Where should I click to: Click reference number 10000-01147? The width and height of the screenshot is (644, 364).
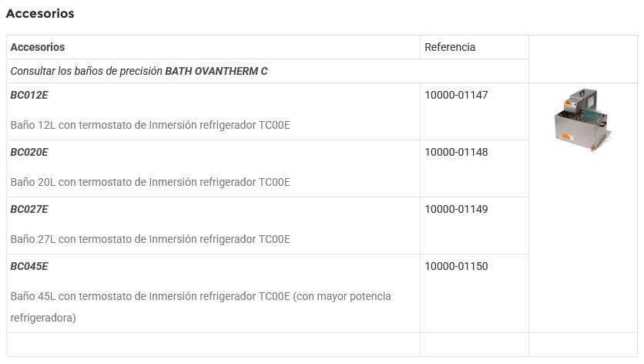click(456, 95)
